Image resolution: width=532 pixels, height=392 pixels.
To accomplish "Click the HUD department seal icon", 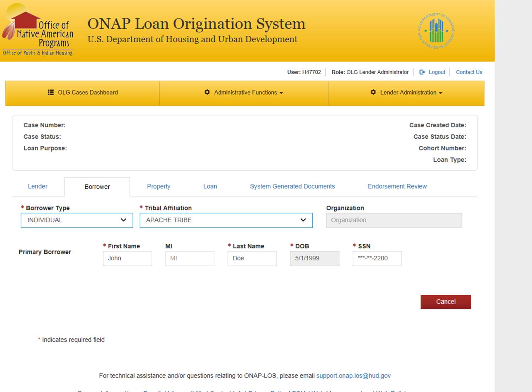I will click(x=436, y=31).
